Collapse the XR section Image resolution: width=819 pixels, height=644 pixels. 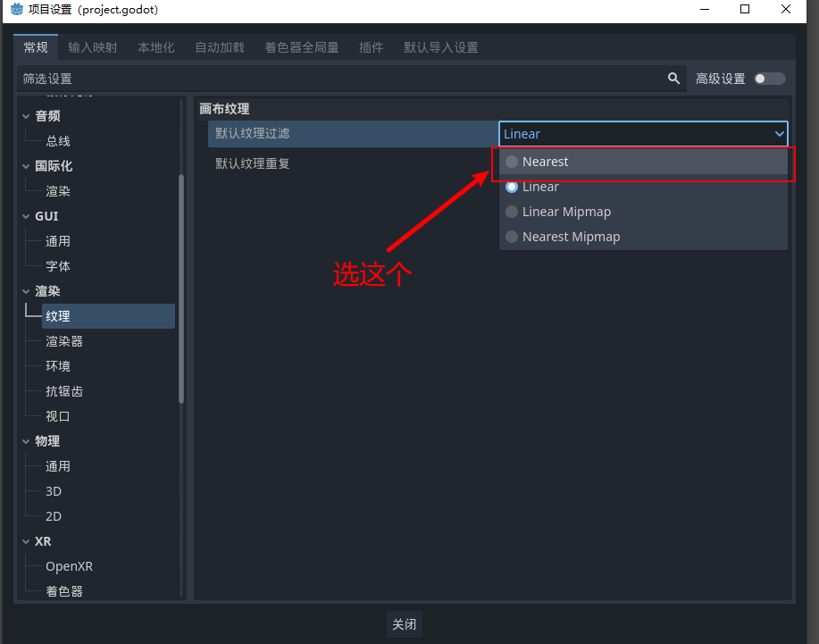[26, 541]
